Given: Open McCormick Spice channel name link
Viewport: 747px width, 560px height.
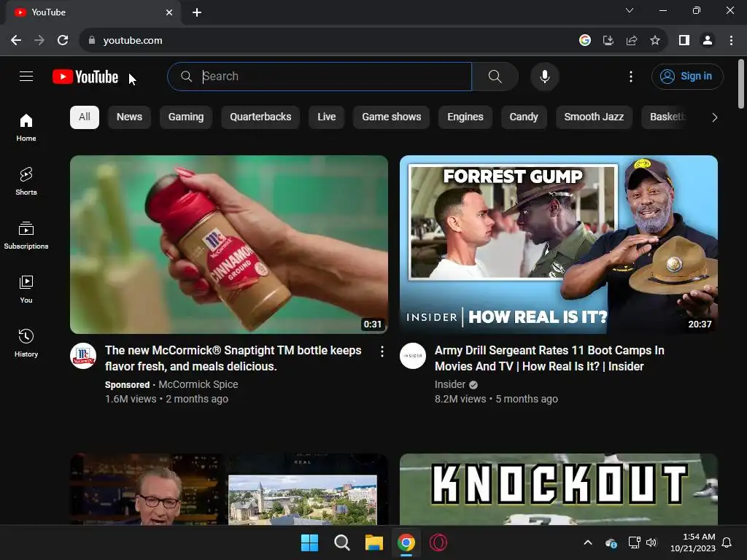Looking at the screenshot, I should coord(198,384).
